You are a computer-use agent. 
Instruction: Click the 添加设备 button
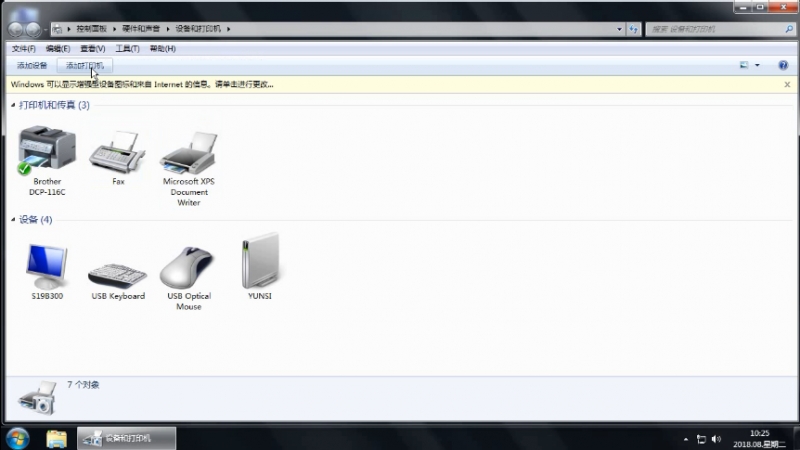coord(32,65)
